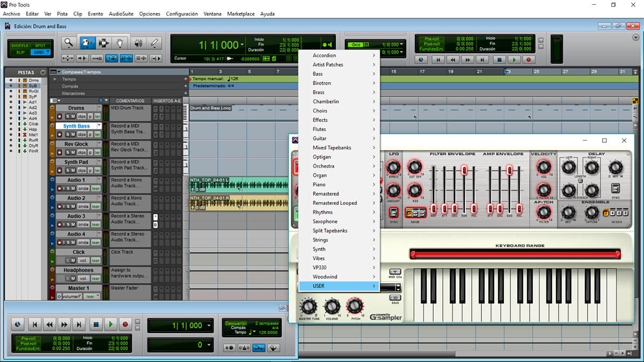The height and width of the screenshot is (362, 644).
Task: Open the Master 1 volume selector dropdown
Action: 70,297
